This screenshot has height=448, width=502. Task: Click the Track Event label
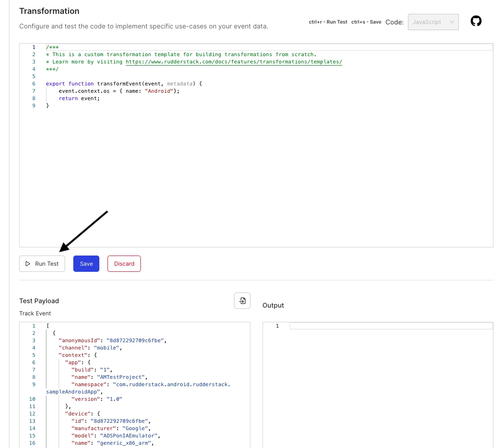click(35, 313)
